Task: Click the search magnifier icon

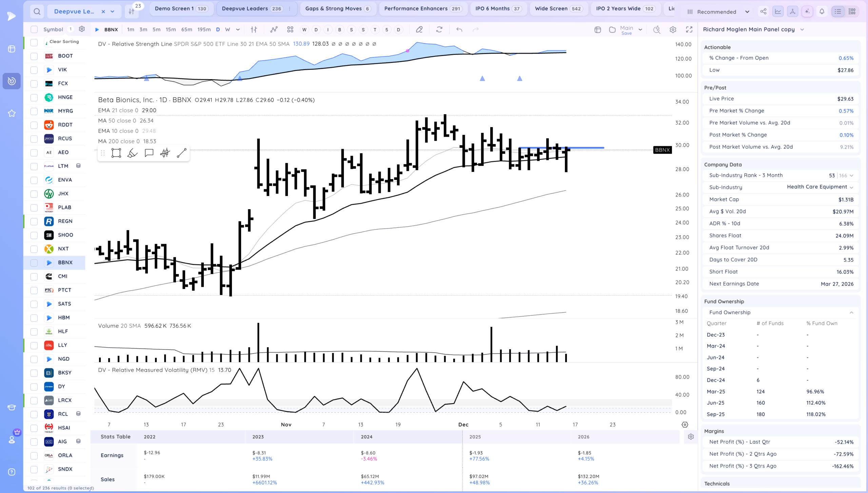Action: pyautogui.click(x=37, y=12)
